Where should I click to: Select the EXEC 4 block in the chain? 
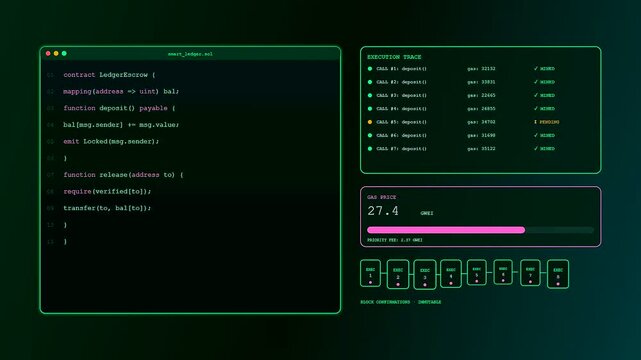pyautogui.click(x=451, y=274)
